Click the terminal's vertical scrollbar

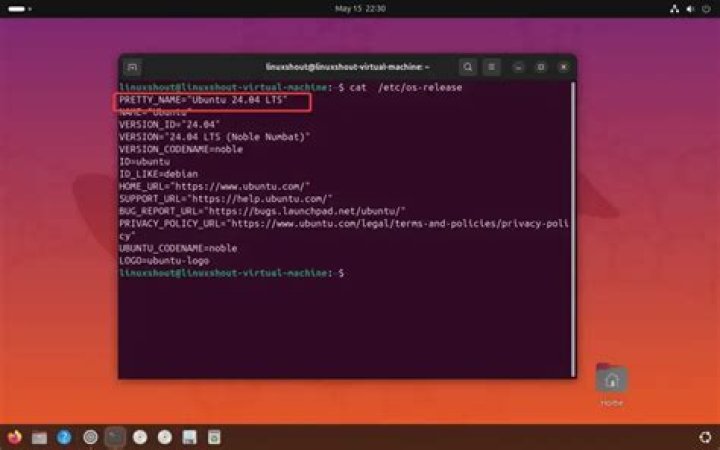point(573,229)
